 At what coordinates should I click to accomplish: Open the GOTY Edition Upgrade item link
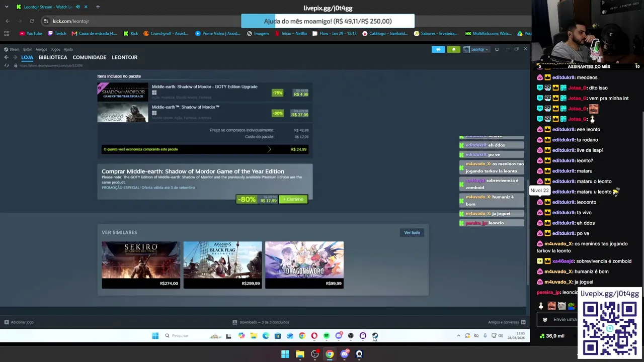(x=205, y=86)
